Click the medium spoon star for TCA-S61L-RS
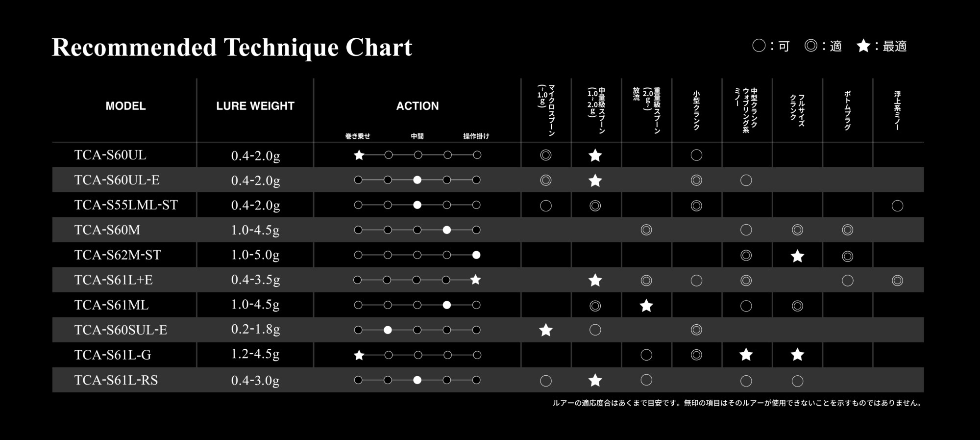This screenshot has width=980, height=440. tap(595, 380)
